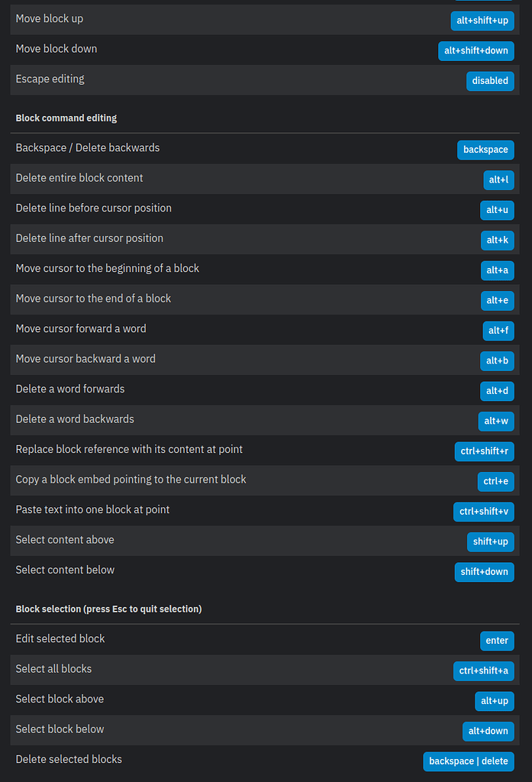Select the enter shortcut for editing selected block
This screenshot has height=782, width=532.
[x=497, y=641]
